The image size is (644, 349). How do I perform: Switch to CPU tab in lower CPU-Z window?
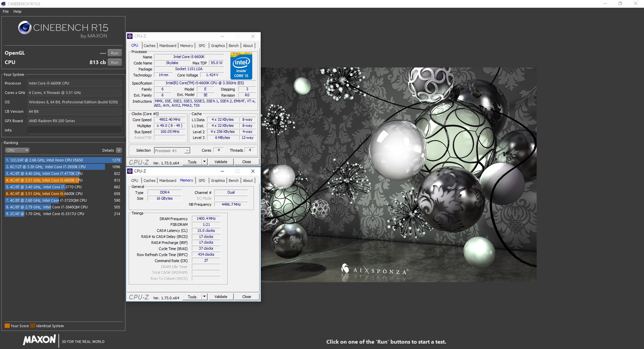[x=135, y=181]
